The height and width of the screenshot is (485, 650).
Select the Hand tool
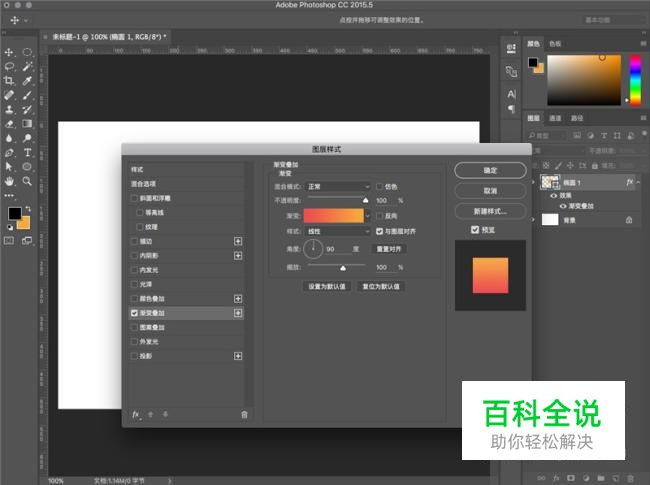tap(9, 181)
